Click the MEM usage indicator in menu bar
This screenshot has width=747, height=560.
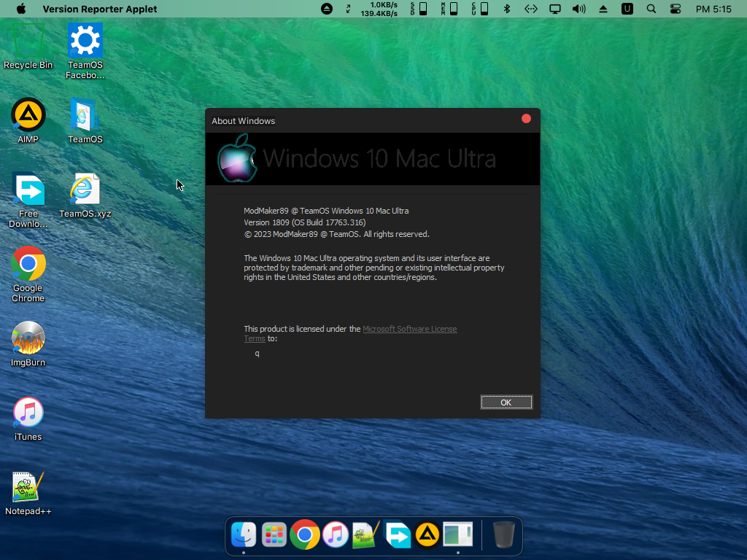[449, 9]
